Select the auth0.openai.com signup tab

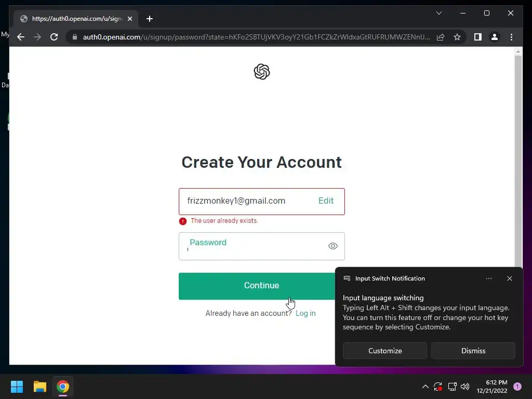pyautogui.click(x=76, y=19)
